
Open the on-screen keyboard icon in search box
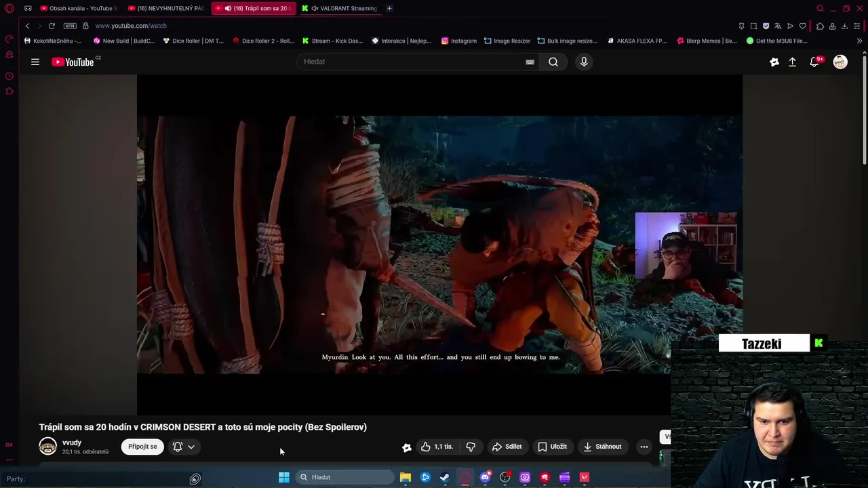click(530, 62)
